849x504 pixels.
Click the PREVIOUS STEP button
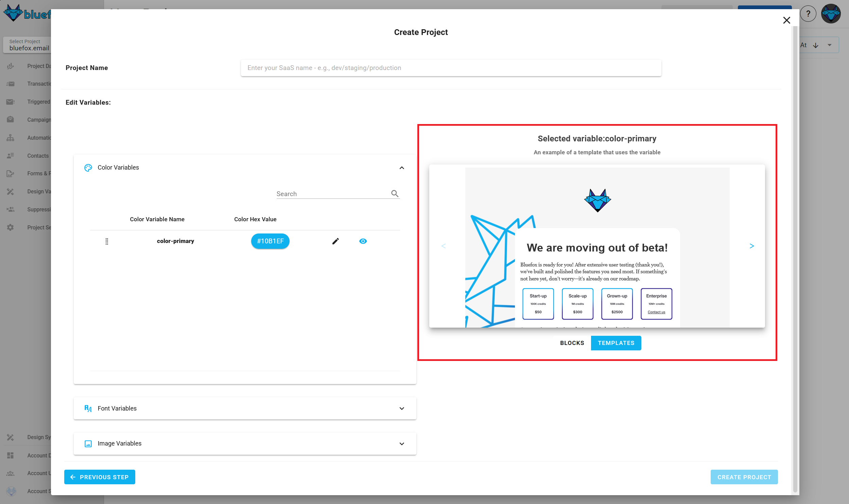coord(99,477)
